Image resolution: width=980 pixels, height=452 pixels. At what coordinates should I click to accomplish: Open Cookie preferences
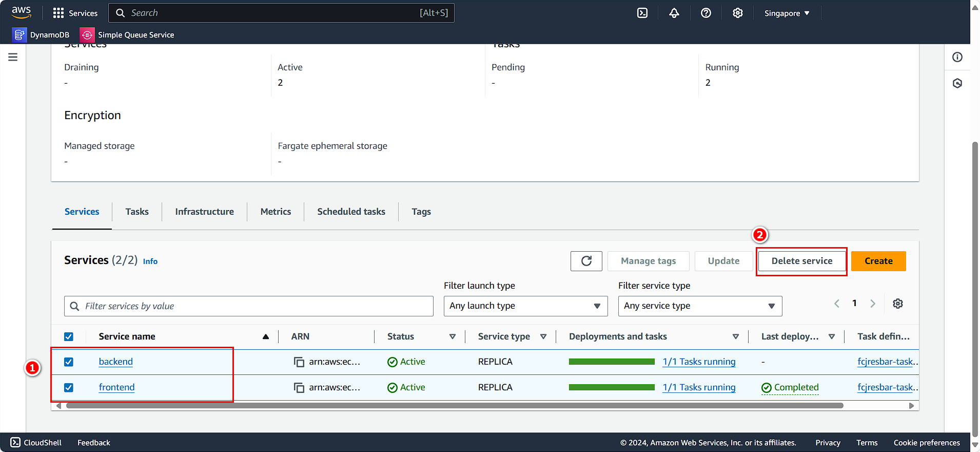pos(927,442)
